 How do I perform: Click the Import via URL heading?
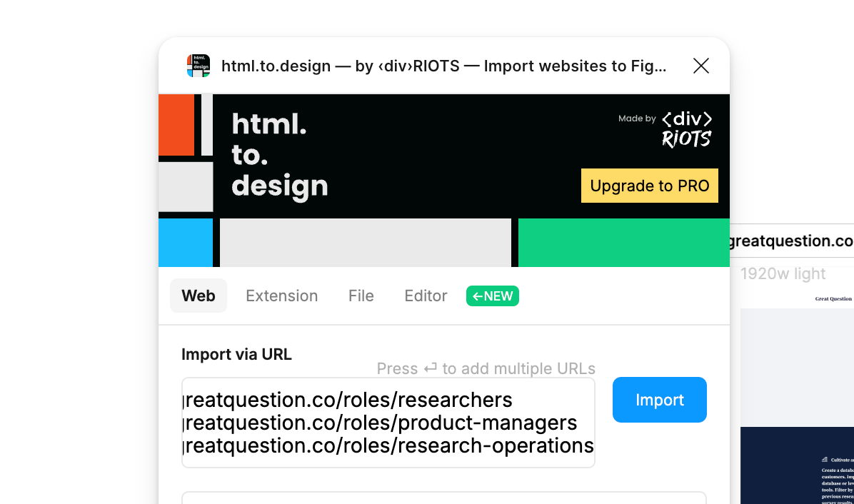coord(236,354)
